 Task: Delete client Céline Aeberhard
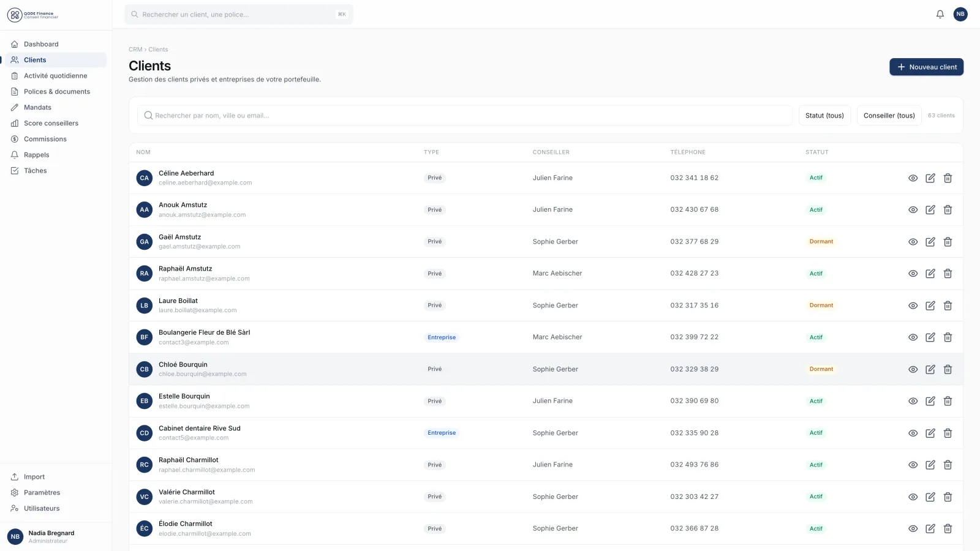[x=948, y=178]
